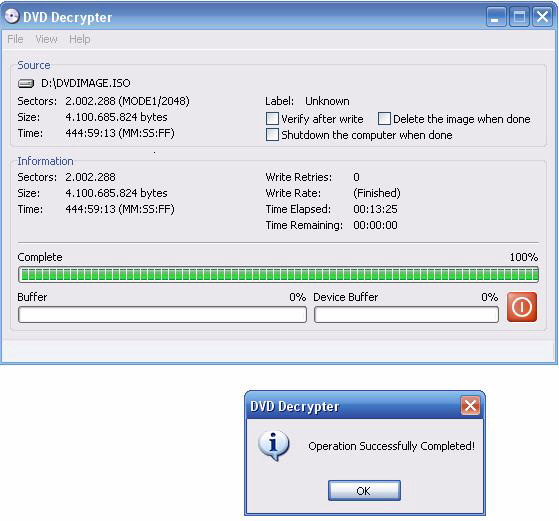Minimize the DVD Decrypter main window

pyautogui.click(x=496, y=17)
